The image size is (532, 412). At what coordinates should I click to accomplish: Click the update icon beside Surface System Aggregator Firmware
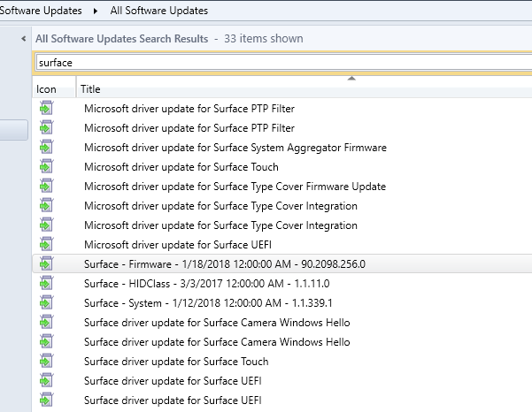(47, 147)
